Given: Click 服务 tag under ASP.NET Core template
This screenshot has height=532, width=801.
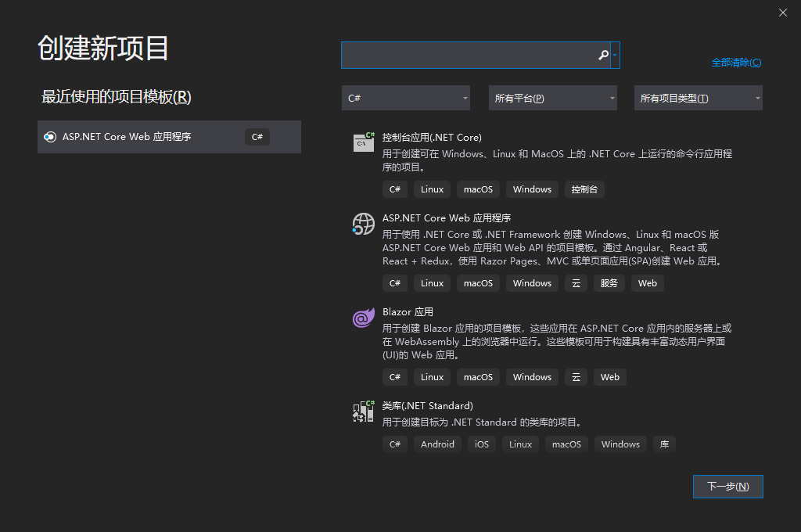Looking at the screenshot, I should 609,284.
